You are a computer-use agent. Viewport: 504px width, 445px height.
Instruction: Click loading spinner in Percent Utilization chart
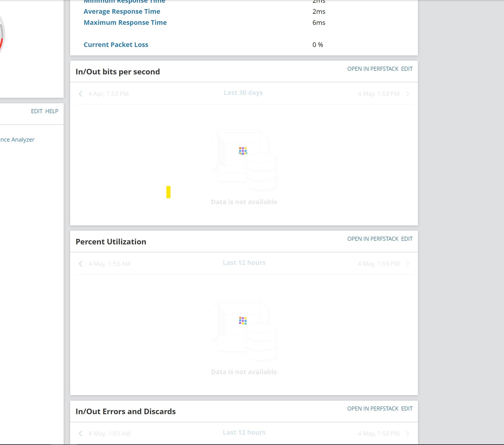point(243,321)
